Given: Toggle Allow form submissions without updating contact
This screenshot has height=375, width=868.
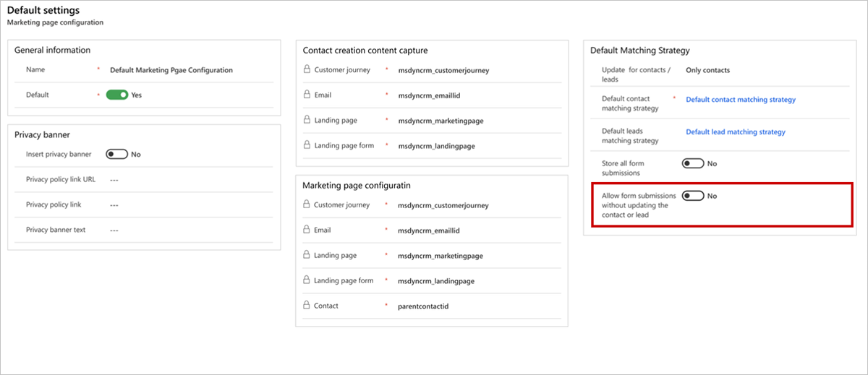Looking at the screenshot, I should click(x=693, y=196).
